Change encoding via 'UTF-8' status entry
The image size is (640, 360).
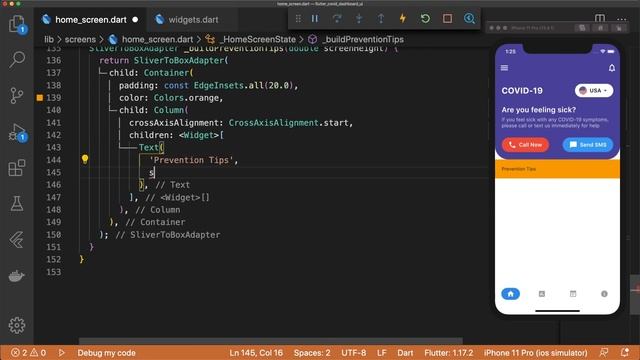coord(353,353)
